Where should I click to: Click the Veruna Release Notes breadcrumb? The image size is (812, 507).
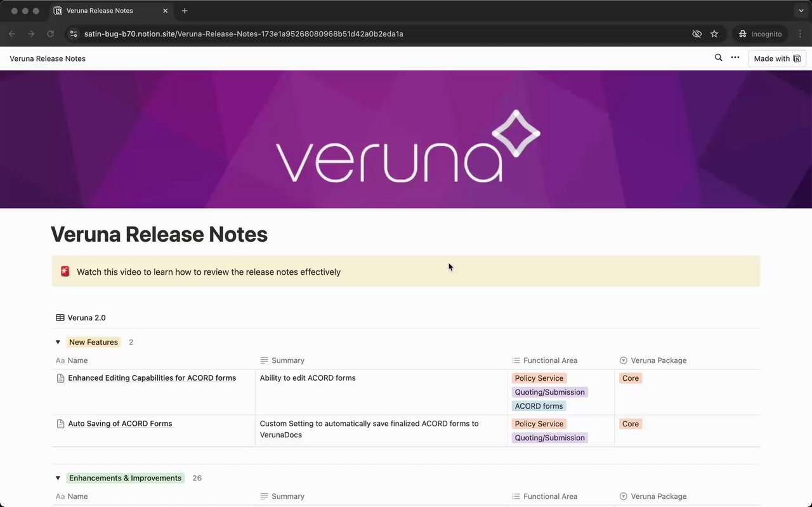(48, 58)
